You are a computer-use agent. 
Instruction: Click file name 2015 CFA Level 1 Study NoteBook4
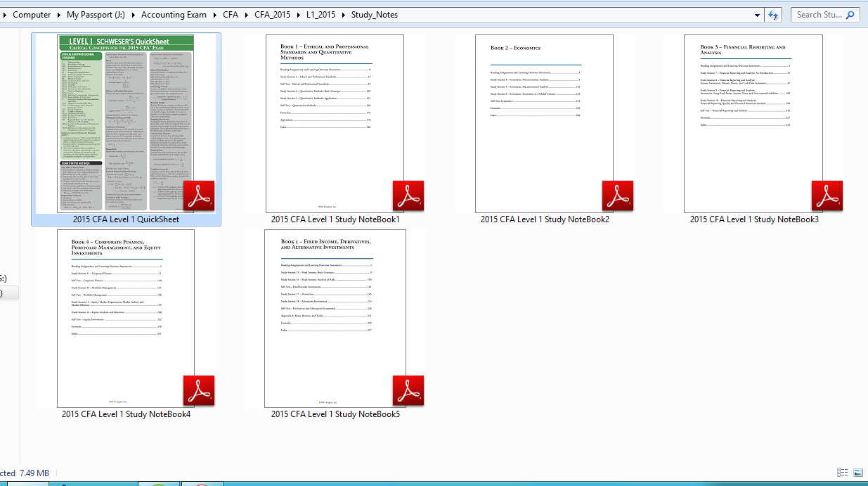[x=126, y=414]
